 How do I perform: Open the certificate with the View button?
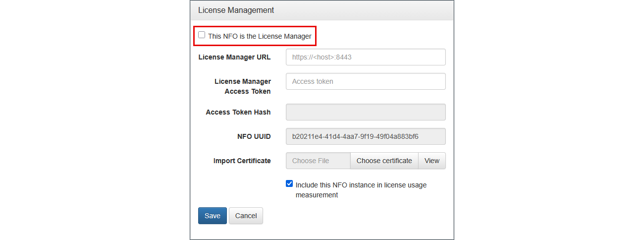[x=431, y=161]
